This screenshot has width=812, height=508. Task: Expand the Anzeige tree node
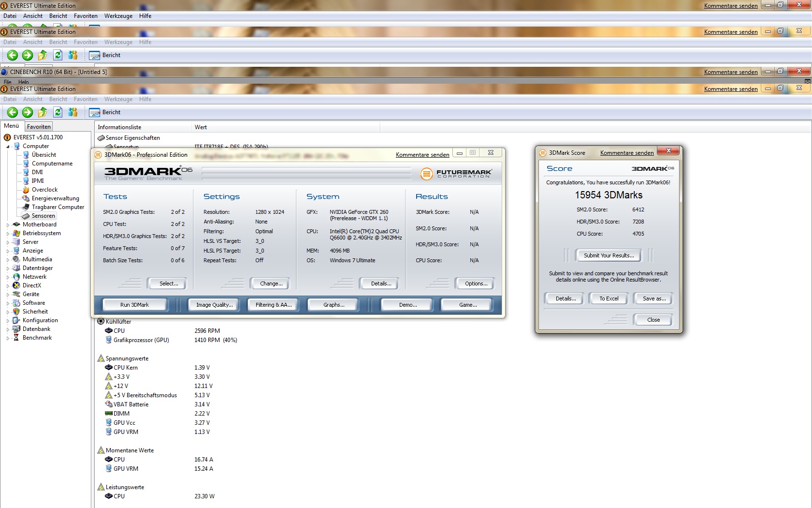click(x=8, y=251)
